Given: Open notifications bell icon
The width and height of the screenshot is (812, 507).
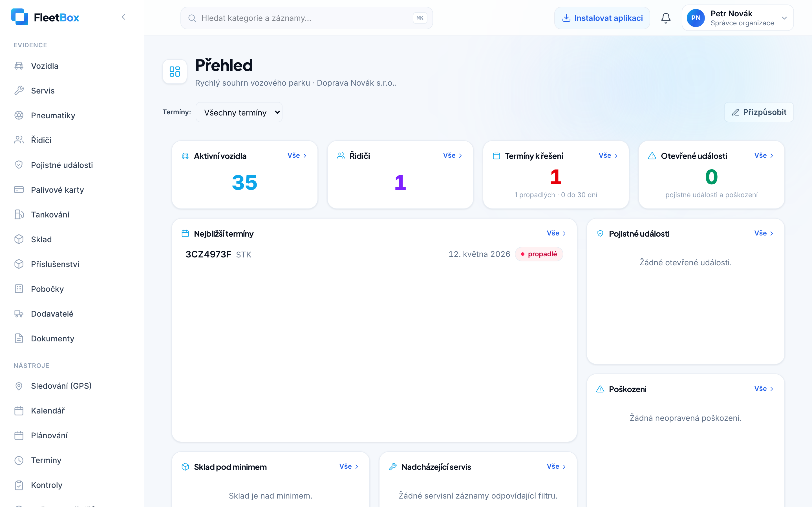Looking at the screenshot, I should (666, 18).
